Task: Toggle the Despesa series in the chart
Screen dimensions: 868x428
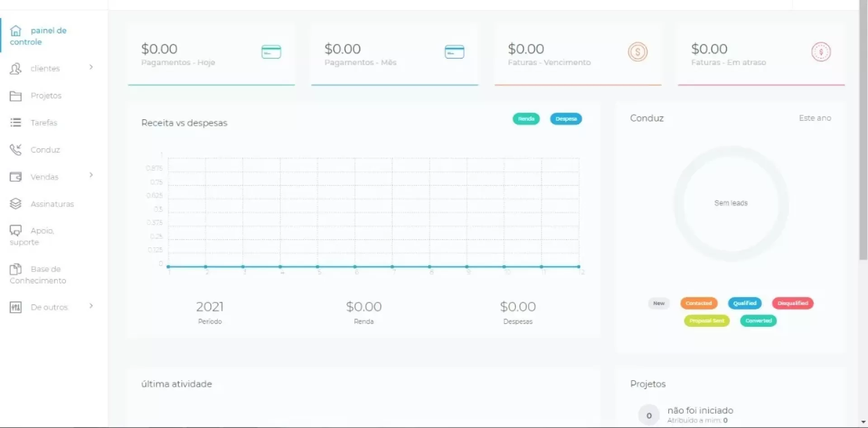Action: tap(566, 119)
